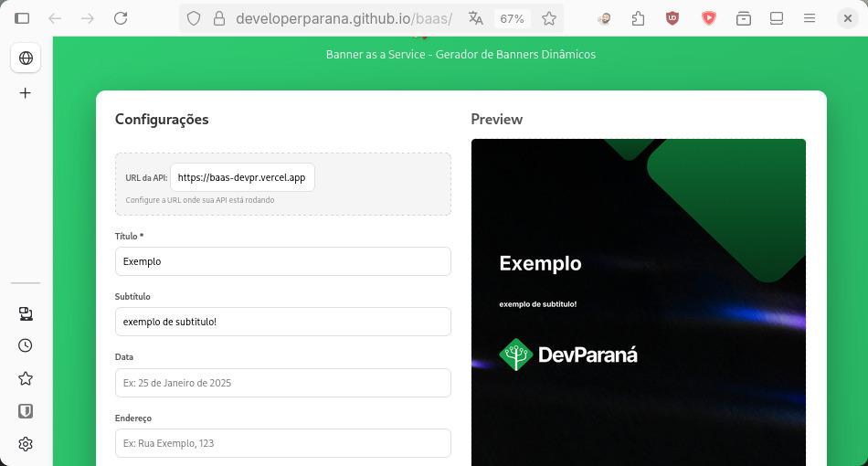The width and height of the screenshot is (868, 466).
Task: Open the history clock panel in sidebar
Action: (26, 345)
